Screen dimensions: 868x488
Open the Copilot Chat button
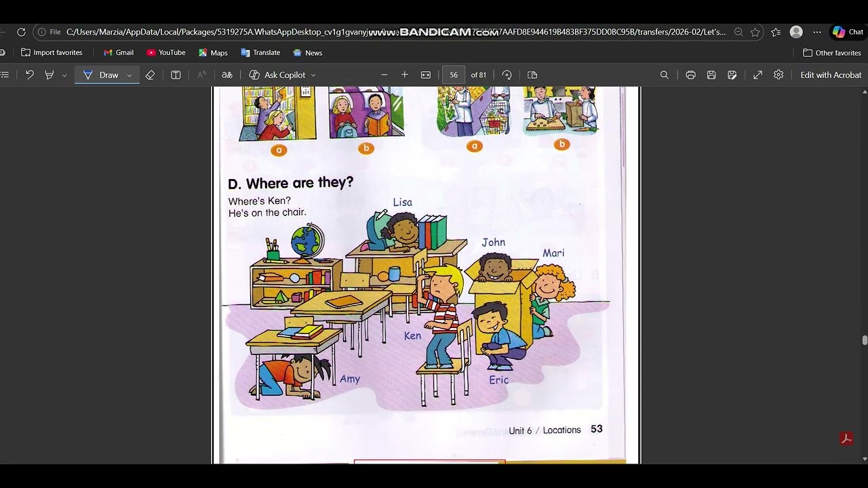coord(848,32)
